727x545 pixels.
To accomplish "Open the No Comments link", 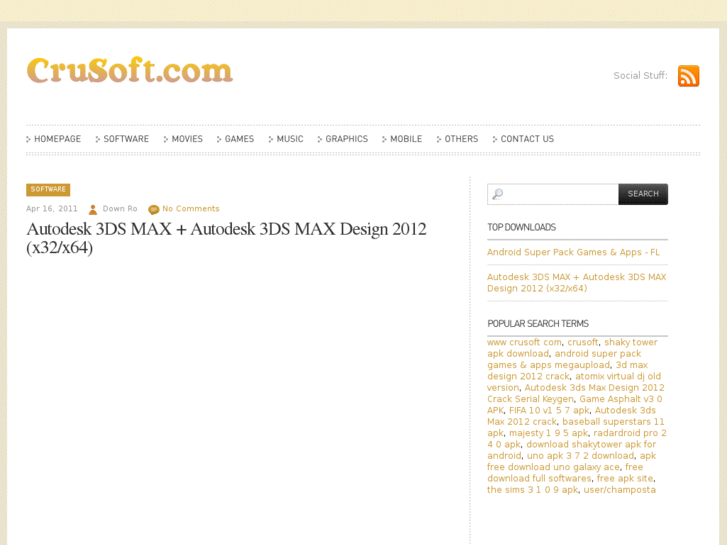I will pyautogui.click(x=191, y=209).
